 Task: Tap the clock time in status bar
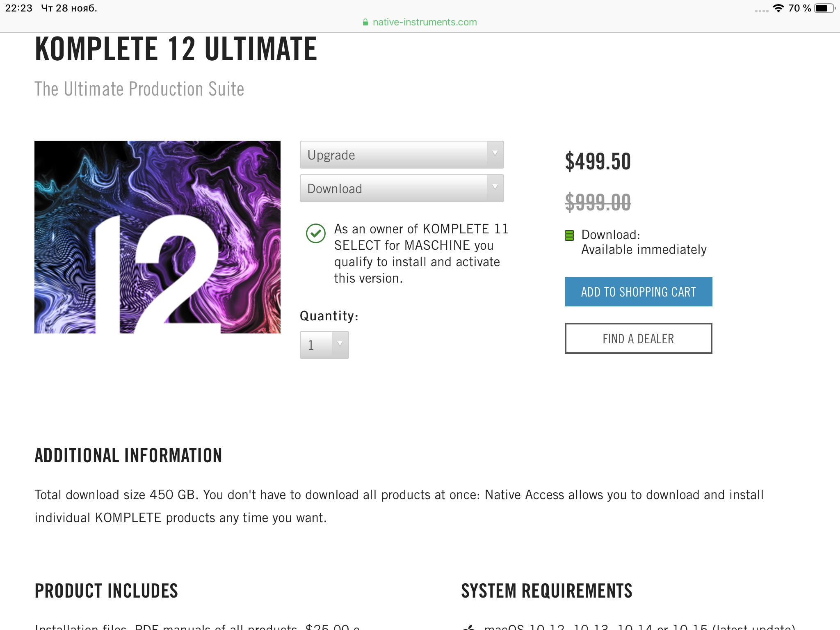click(19, 8)
